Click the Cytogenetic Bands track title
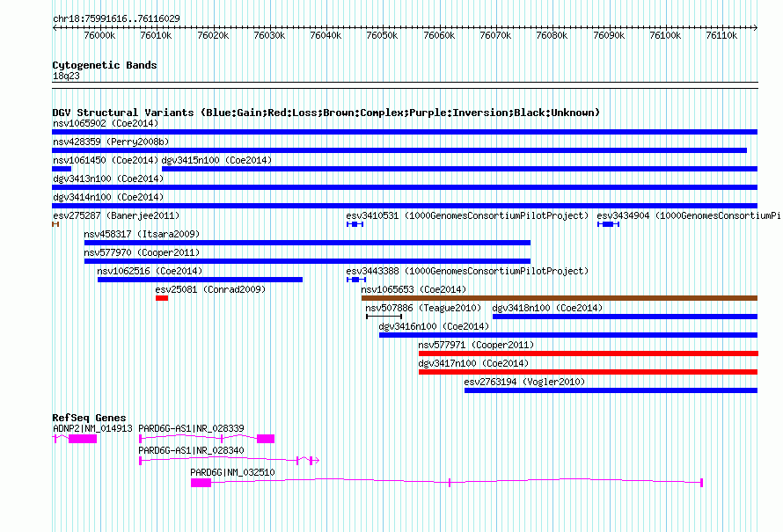Viewport: 783px width, 532px height. [105, 65]
